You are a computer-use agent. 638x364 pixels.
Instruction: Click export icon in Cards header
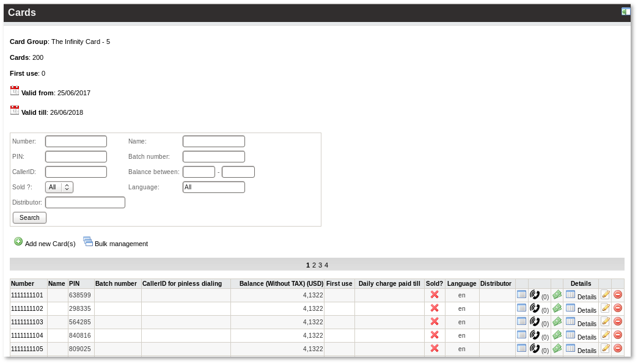tap(626, 12)
